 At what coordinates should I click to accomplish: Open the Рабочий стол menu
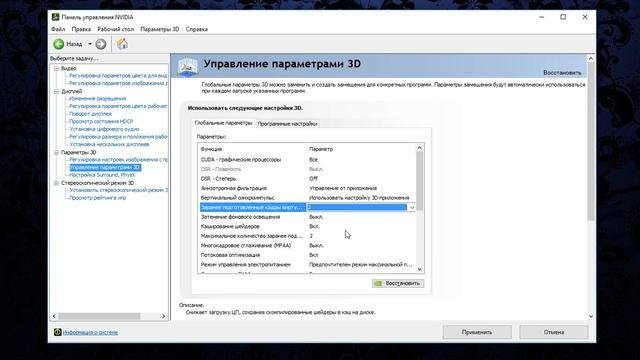(116, 29)
